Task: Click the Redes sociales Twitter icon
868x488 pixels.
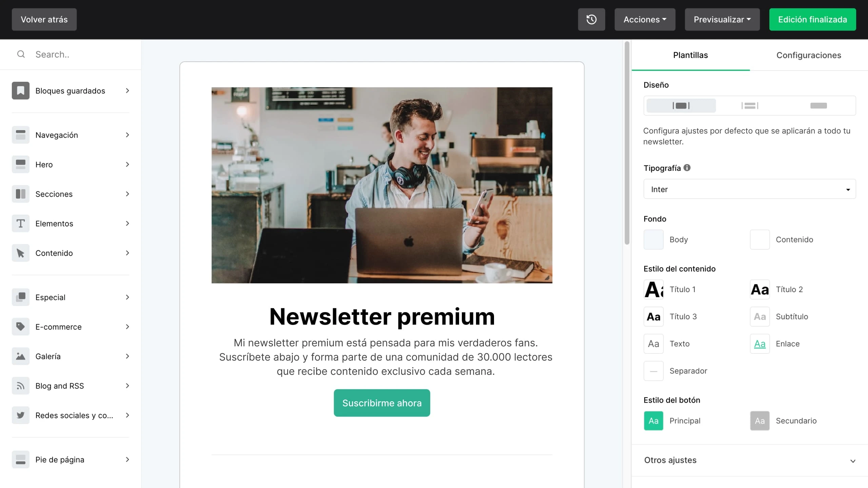Action: point(21,415)
